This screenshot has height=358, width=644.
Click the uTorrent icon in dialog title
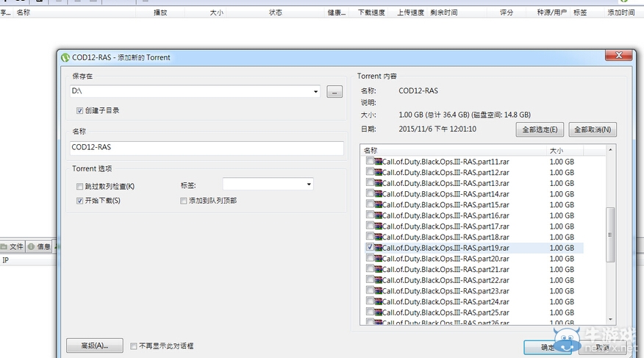pos(65,57)
